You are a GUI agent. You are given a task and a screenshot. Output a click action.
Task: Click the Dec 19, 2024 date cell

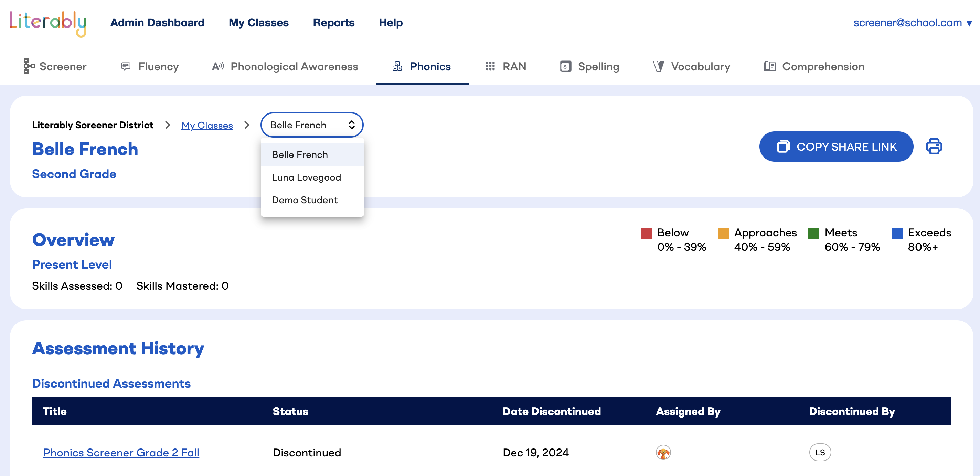pos(536,452)
